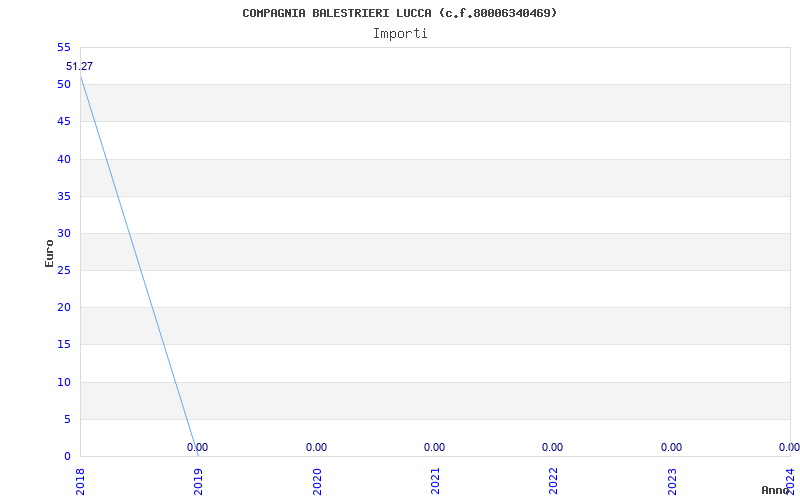This screenshot has width=800, height=500.
Task: Click the 2024 x-axis label
Action: coord(791,482)
